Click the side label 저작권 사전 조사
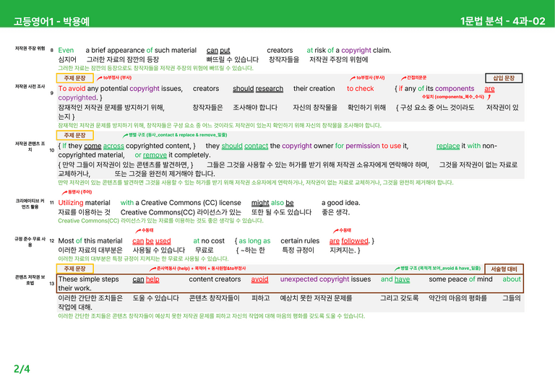 click(x=30, y=87)
